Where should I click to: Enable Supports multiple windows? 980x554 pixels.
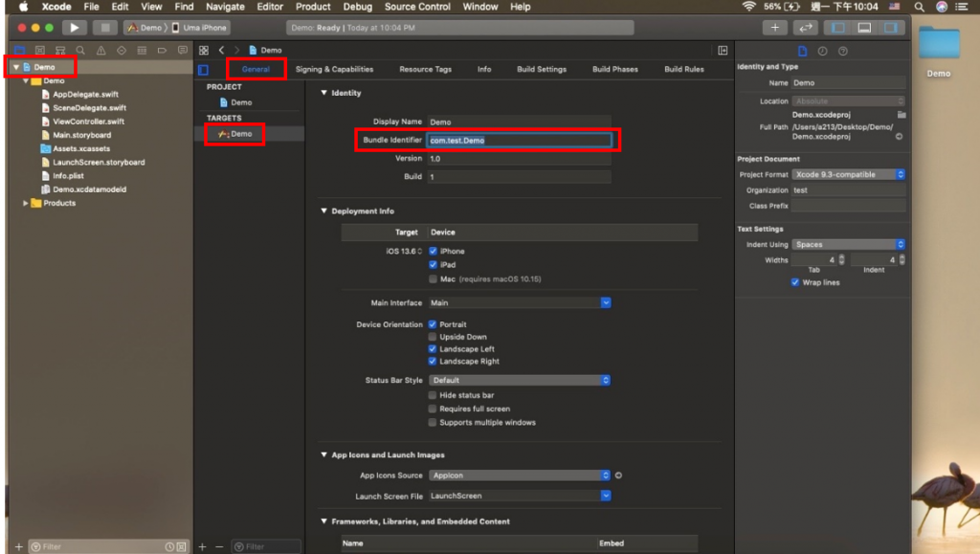point(433,423)
